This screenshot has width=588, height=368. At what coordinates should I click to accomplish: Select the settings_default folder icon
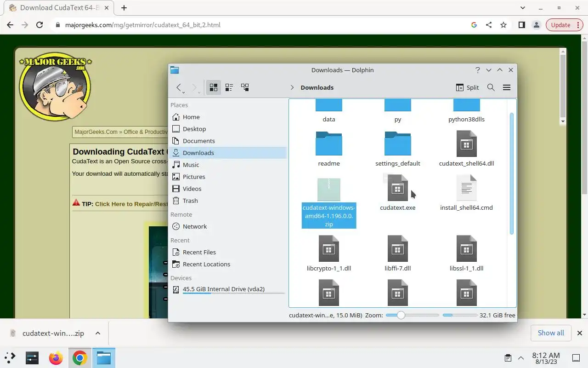[x=398, y=144]
